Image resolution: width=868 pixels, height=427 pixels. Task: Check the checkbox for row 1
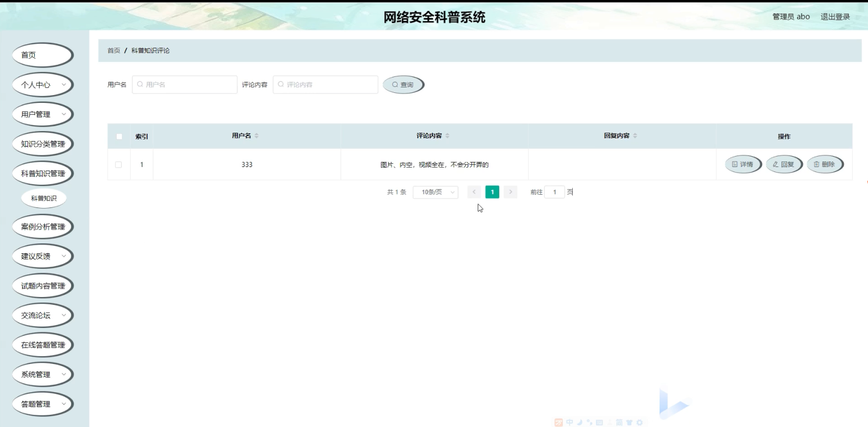tap(118, 164)
